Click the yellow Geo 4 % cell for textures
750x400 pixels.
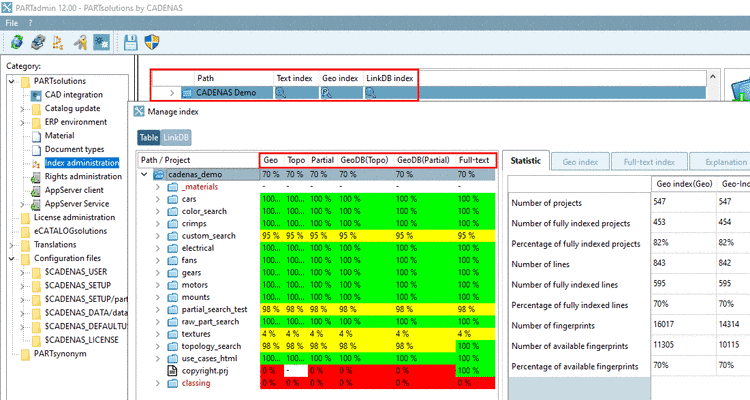coord(272,334)
